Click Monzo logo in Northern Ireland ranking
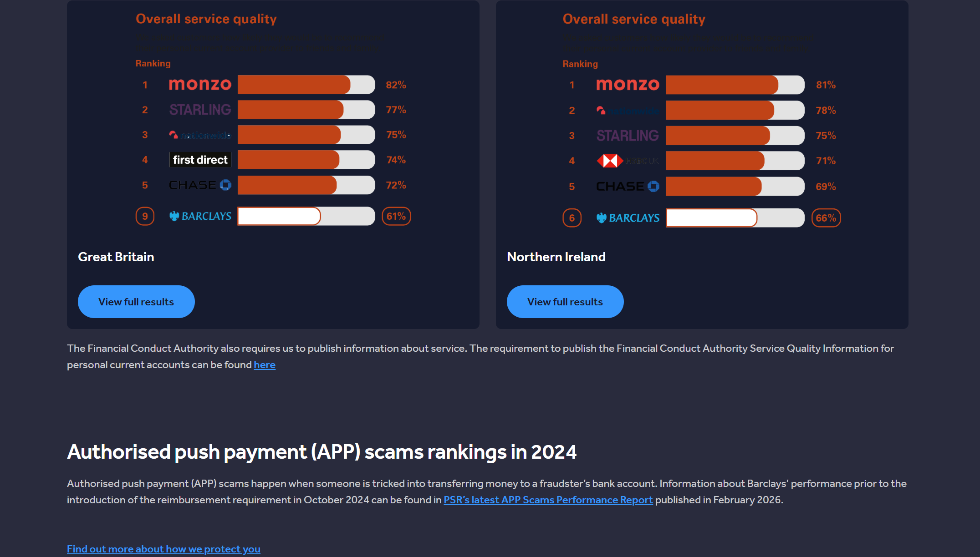 (627, 85)
